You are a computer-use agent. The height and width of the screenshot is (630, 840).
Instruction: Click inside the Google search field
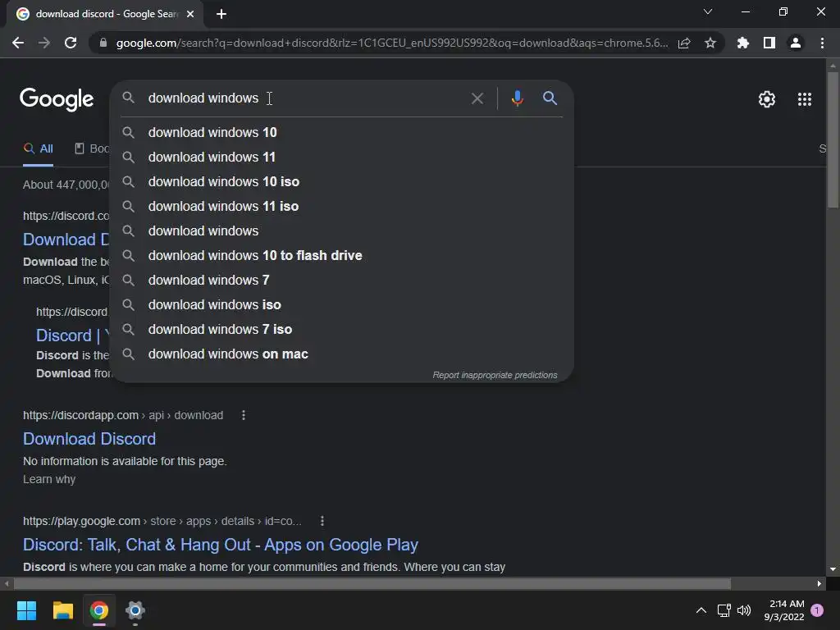coord(305,98)
